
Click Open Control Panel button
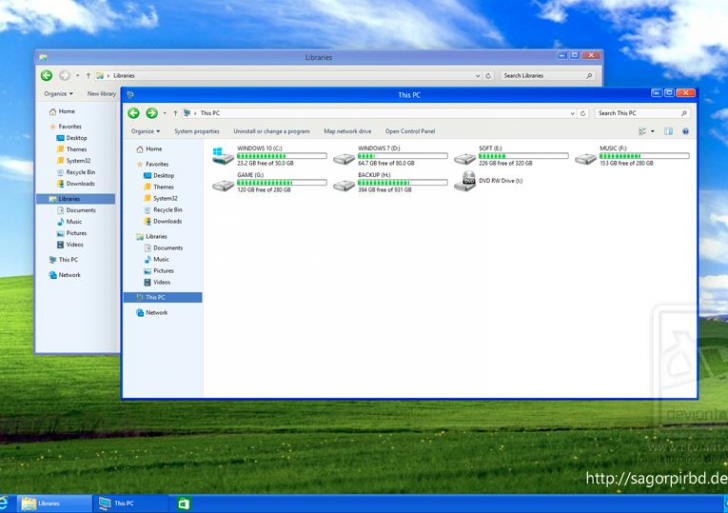410,131
